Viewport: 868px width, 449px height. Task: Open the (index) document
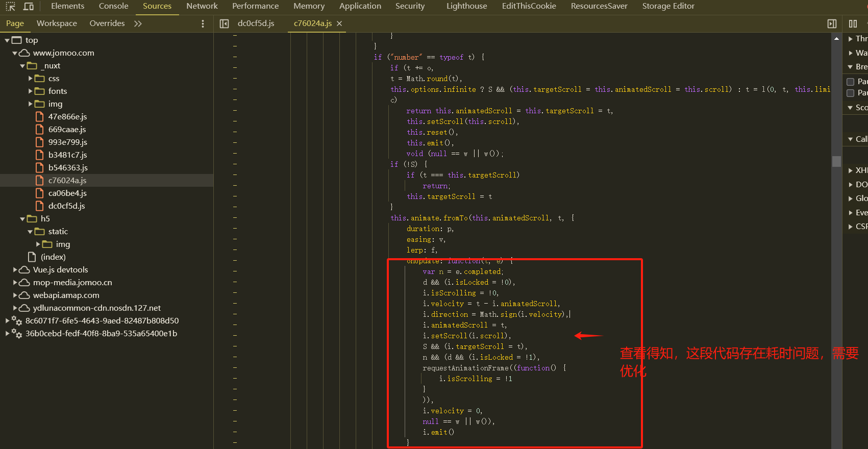pyautogui.click(x=53, y=257)
